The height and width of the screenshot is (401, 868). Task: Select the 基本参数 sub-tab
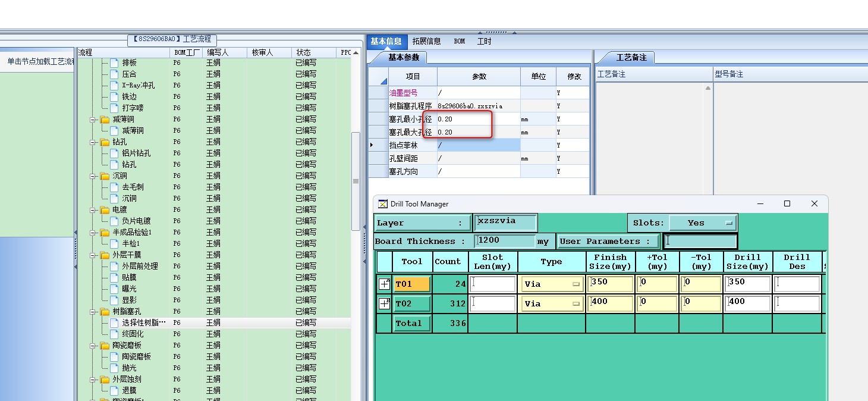[x=404, y=57]
